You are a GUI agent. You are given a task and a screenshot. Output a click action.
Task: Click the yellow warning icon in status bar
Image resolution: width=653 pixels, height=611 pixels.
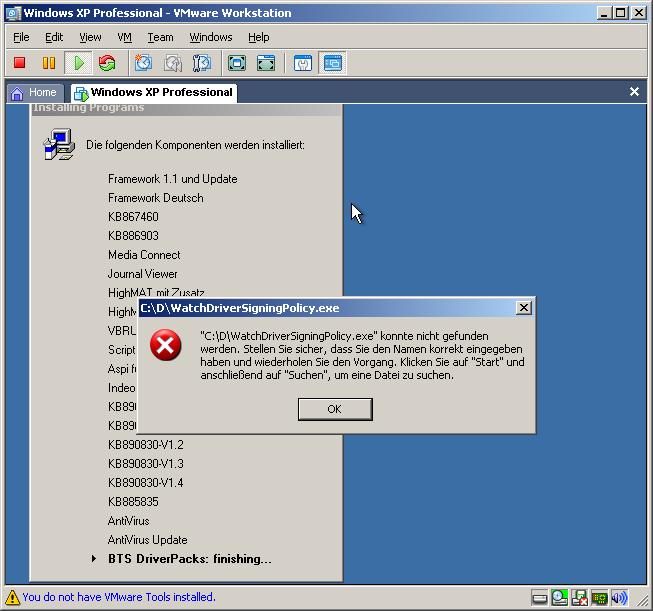[x=12, y=597]
